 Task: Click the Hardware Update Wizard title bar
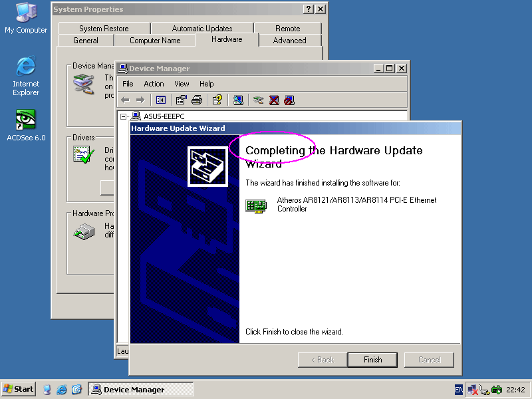(x=295, y=128)
